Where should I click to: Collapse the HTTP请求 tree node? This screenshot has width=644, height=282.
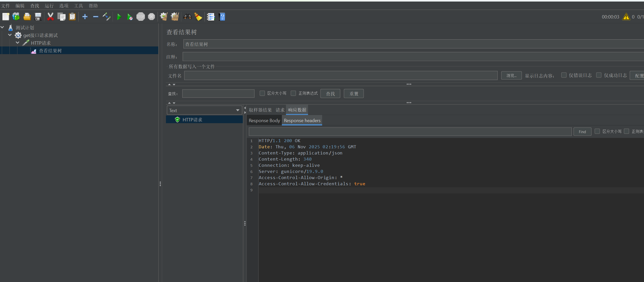pyautogui.click(x=18, y=43)
